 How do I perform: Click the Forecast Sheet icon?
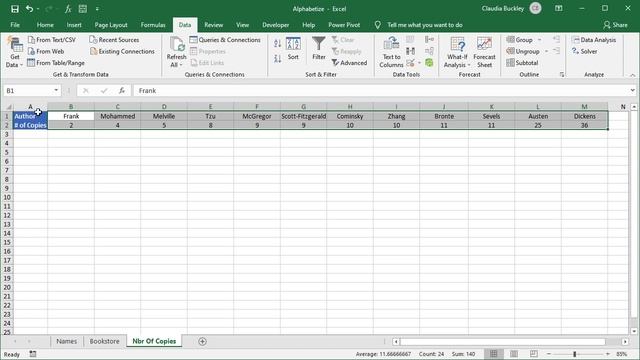point(484,52)
